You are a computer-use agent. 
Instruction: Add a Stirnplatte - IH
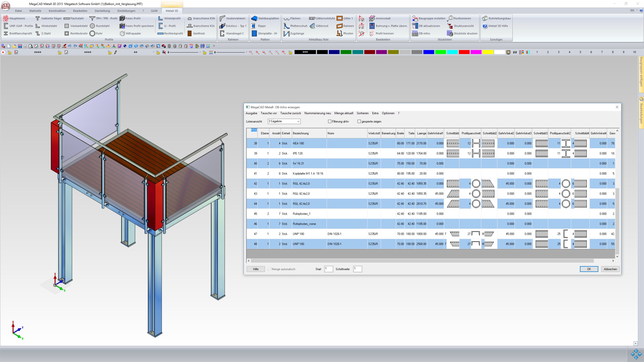click(x=264, y=33)
